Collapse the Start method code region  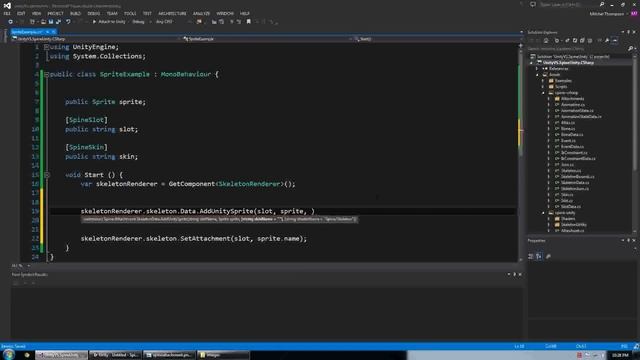point(47,175)
